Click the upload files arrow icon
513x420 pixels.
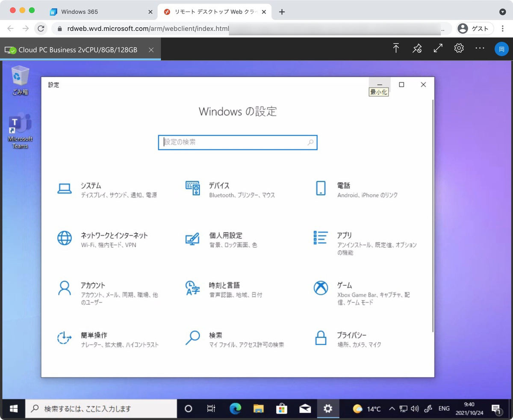[396, 48]
